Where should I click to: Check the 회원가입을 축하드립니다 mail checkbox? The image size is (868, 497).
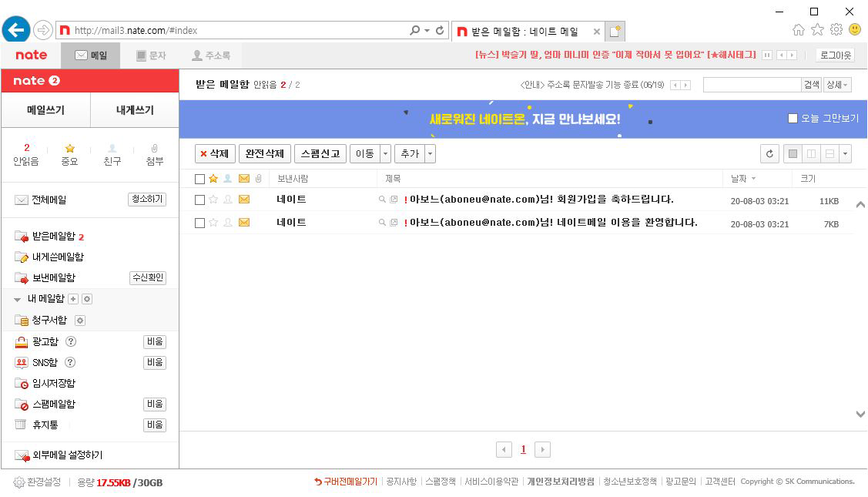pos(199,200)
